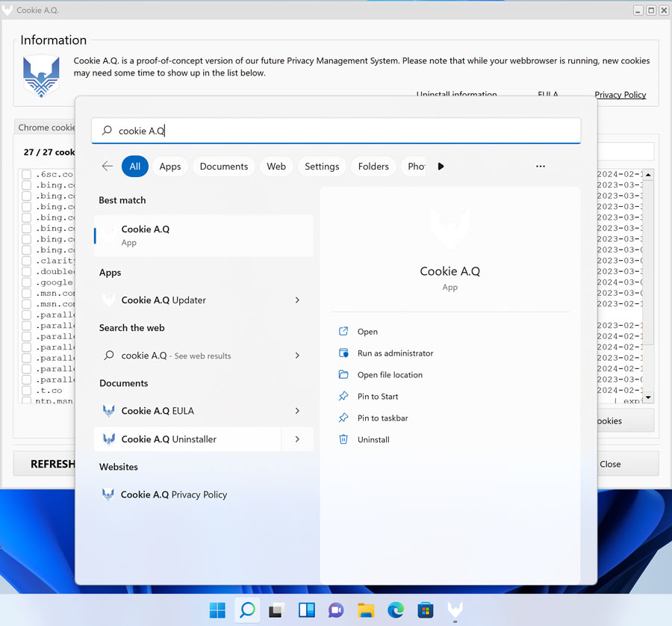Screen dimensions: 672x626
Task: Switch to the Apps filter tab
Action: (x=170, y=166)
